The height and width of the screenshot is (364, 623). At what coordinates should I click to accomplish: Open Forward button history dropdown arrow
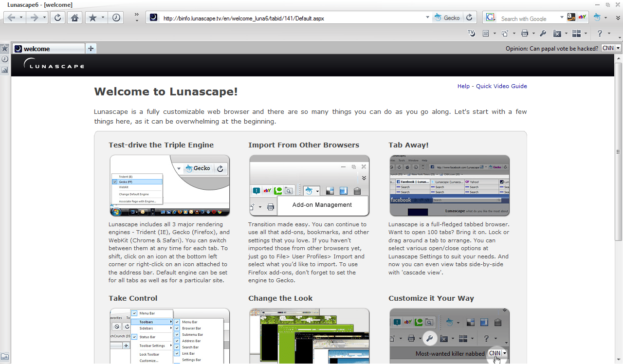[44, 18]
